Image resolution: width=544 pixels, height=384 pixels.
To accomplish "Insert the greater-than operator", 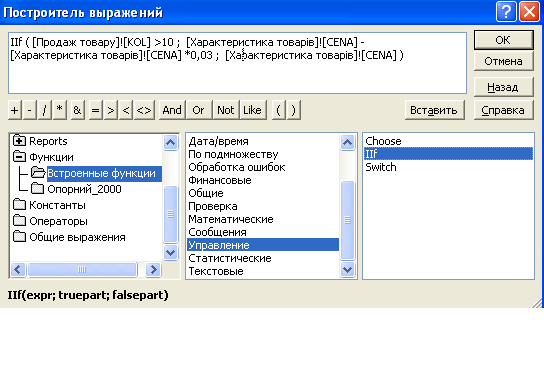I will point(111,110).
